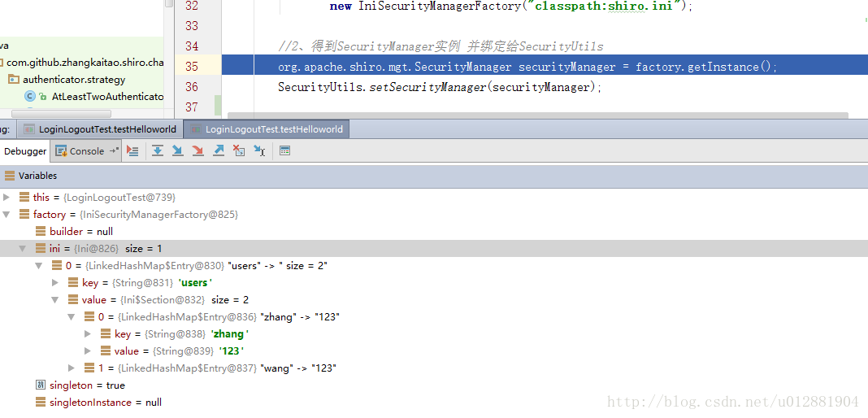
Task: Click the Run to Cursor icon
Action: pyautogui.click(x=259, y=150)
